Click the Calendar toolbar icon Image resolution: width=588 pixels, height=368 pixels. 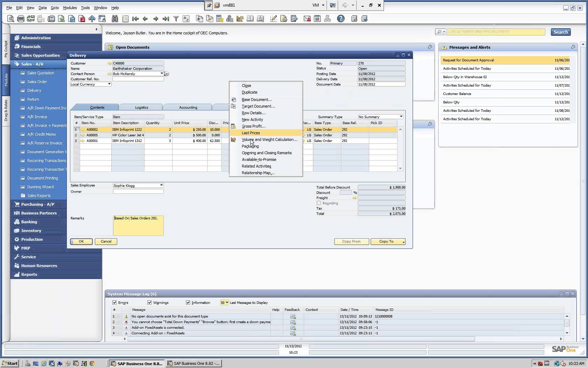pos(317,19)
